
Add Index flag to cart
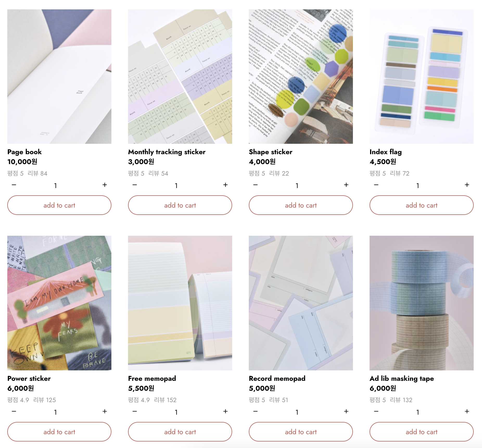point(422,205)
